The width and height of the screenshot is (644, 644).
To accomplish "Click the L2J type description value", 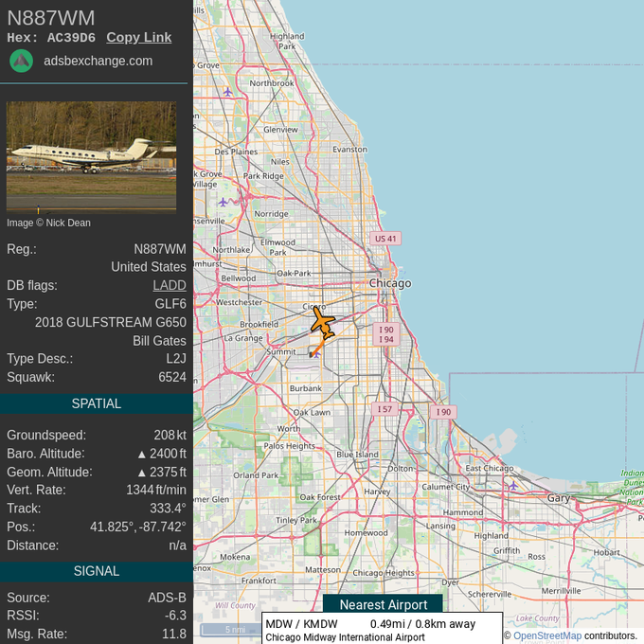I will tap(176, 359).
